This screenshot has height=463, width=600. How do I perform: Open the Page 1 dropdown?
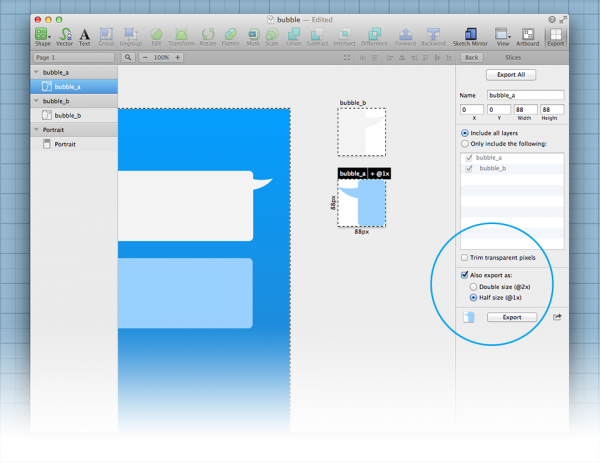tap(75, 58)
